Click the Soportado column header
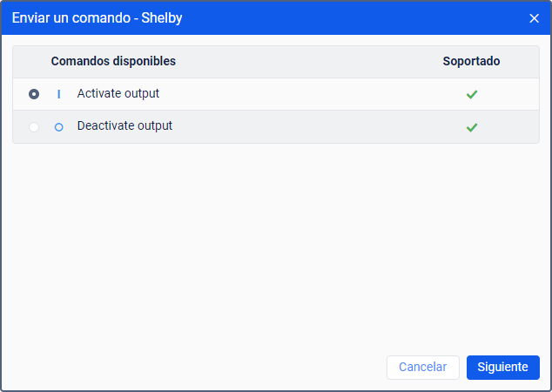 [471, 62]
